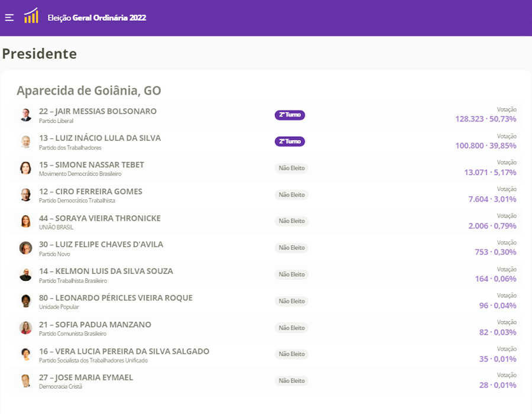Screen dimensions: 532x414
Task: Open the photo beside Ciro Ferreira Gomes
Action: pyautogui.click(x=25, y=195)
